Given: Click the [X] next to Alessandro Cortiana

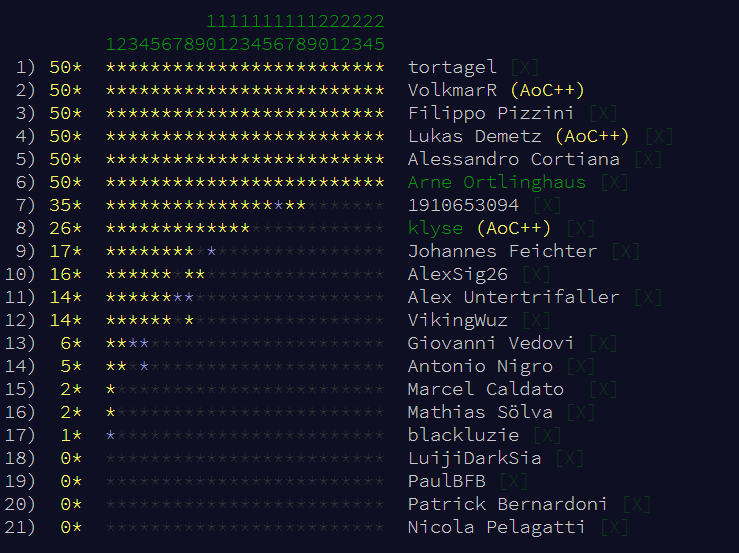Looking at the screenshot, I should [x=648, y=159].
